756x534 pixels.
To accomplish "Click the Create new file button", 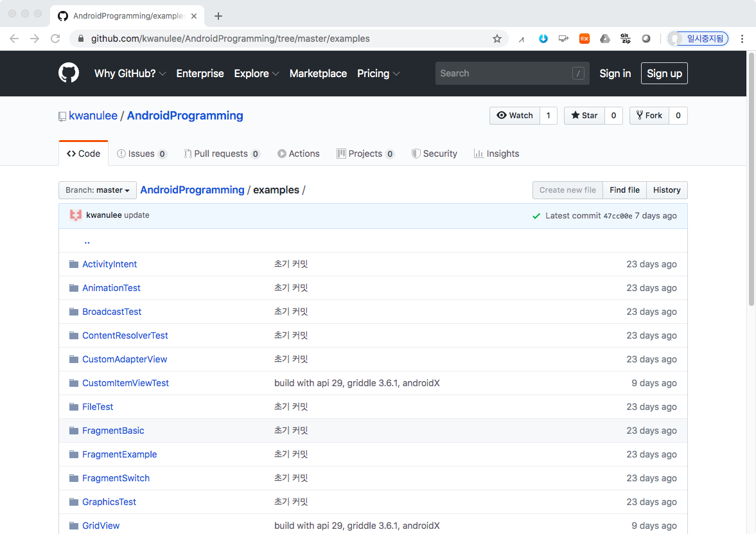I will [568, 190].
